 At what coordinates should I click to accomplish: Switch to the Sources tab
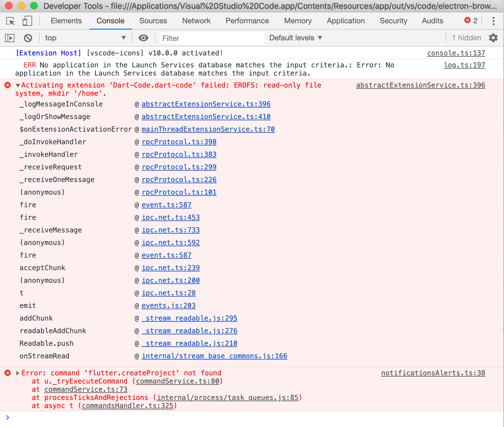153,21
